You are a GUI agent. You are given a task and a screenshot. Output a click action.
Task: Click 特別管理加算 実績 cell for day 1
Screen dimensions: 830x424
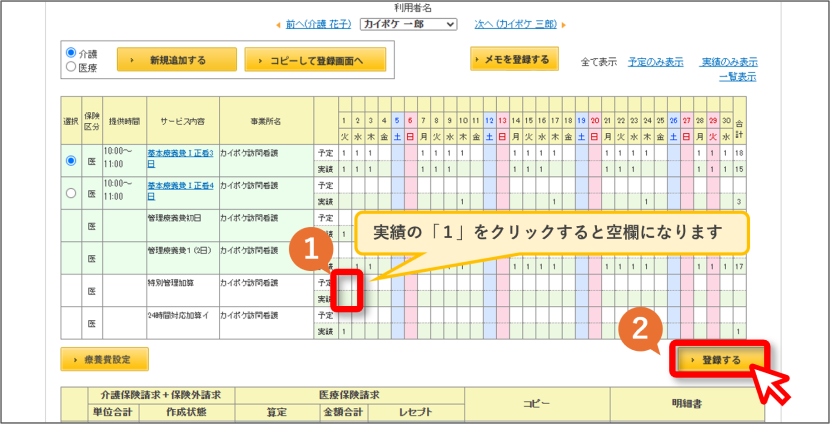[x=345, y=299]
